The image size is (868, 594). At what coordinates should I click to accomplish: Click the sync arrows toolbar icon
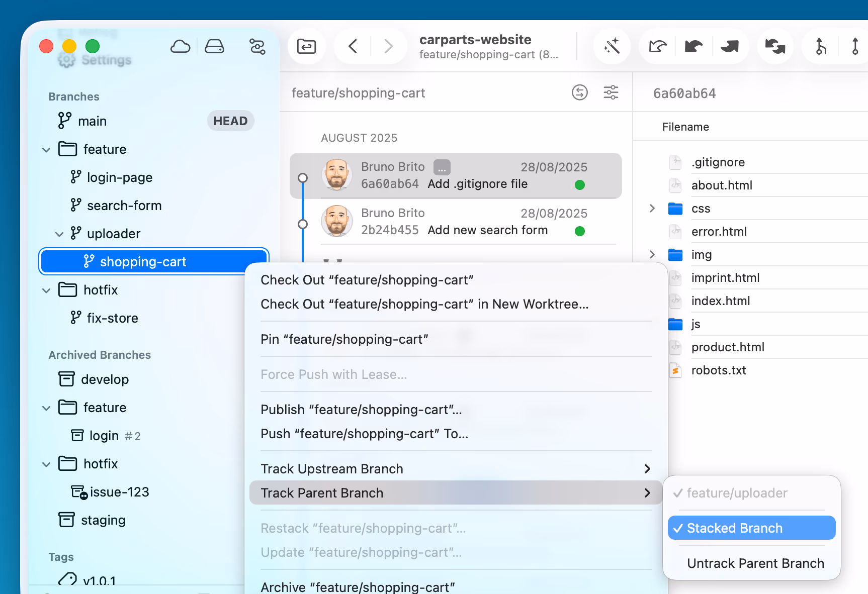coord(775,47)
